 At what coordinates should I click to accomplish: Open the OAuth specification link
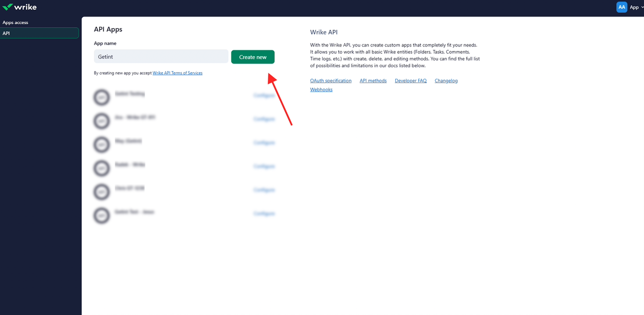coord(330,81)
